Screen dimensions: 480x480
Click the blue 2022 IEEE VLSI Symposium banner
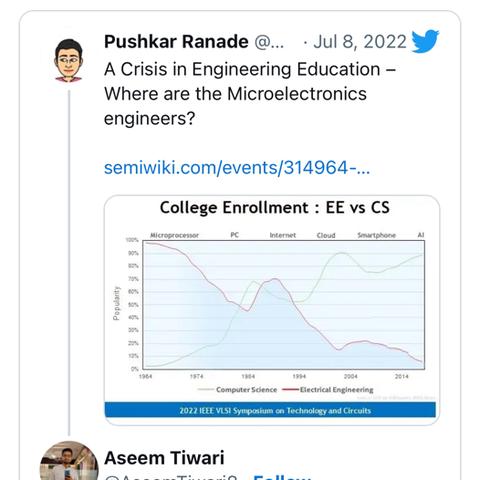pyautogui.click(x=270, y=410)
